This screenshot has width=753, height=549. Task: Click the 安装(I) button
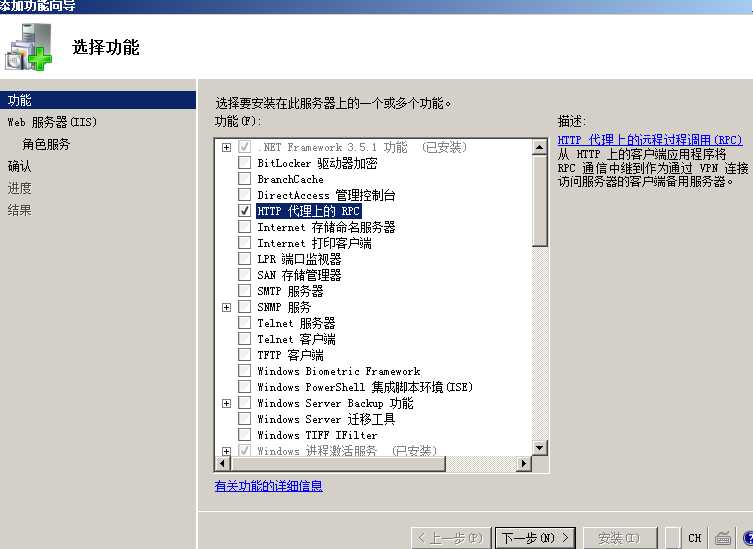coord(619,537)
